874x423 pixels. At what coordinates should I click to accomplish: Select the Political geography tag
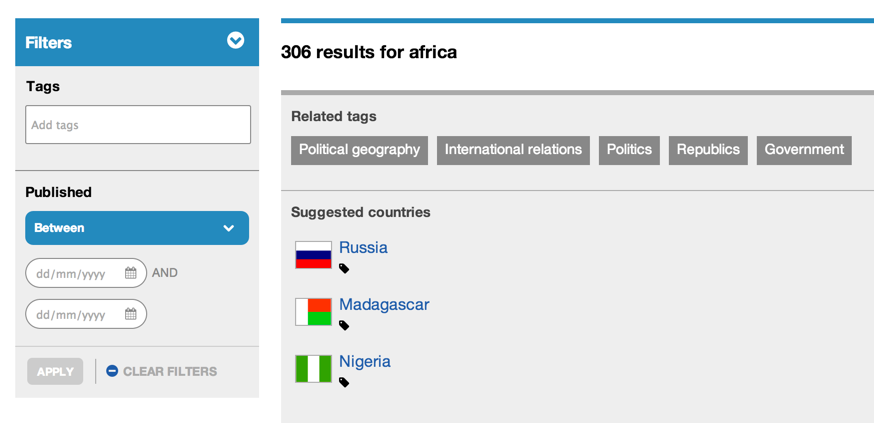[x=359, y=150]
